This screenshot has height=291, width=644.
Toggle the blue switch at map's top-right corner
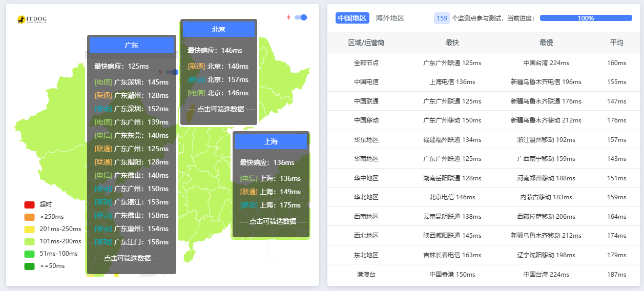coord(301,17)
